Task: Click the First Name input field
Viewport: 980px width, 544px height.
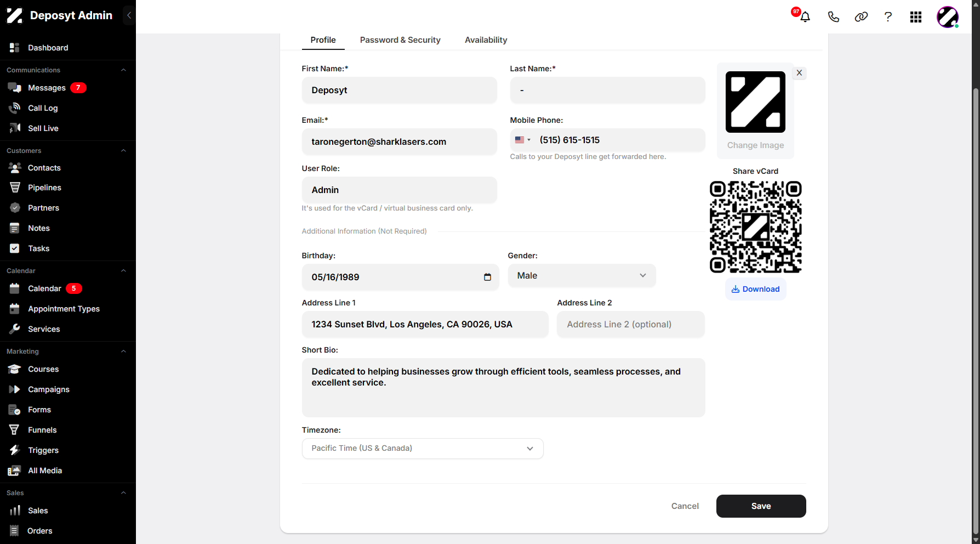Action: (x=399, y=90)
